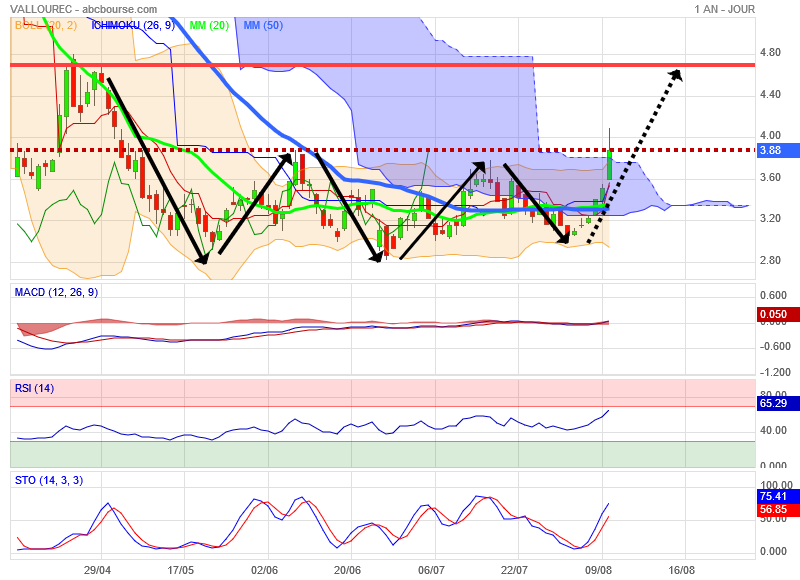Select the blue 3.88 current price tag
The height and width of the screenshot is (580, 800).
click(777, 150)
